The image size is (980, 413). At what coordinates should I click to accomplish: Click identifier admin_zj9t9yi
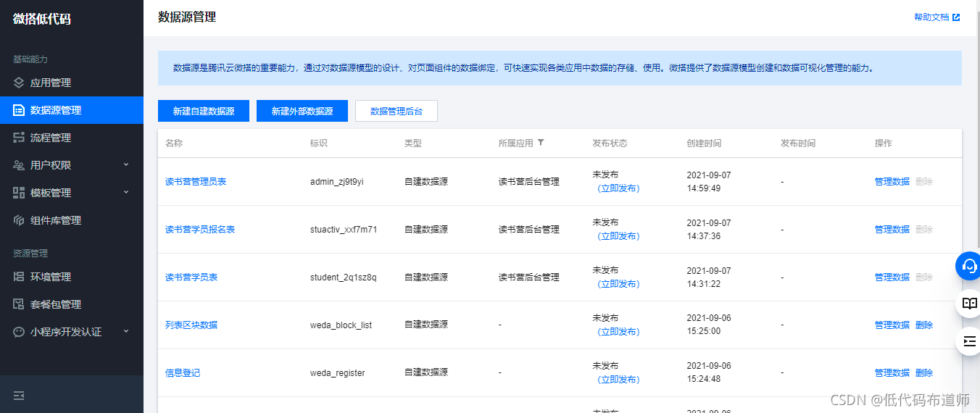click(x=337, y=181)
